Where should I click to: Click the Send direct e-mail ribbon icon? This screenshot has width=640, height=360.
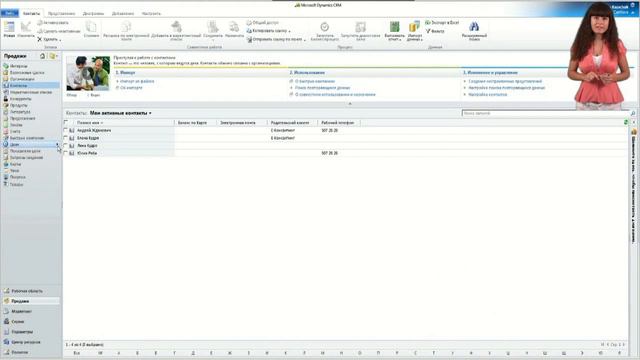pos(126,27)
